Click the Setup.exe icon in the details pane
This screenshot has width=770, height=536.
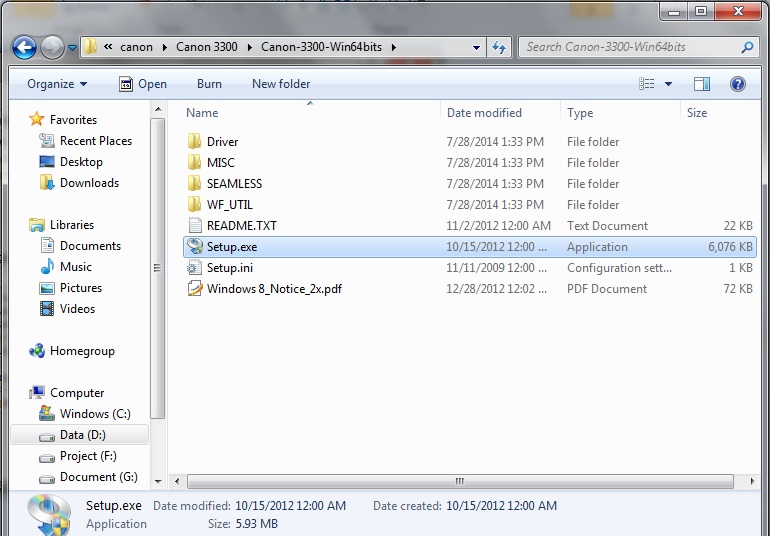tap(49, 514)
